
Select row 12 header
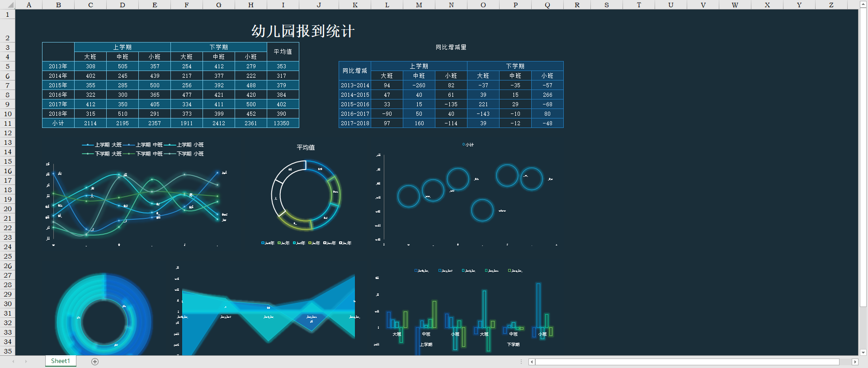(x=8, y=133)
